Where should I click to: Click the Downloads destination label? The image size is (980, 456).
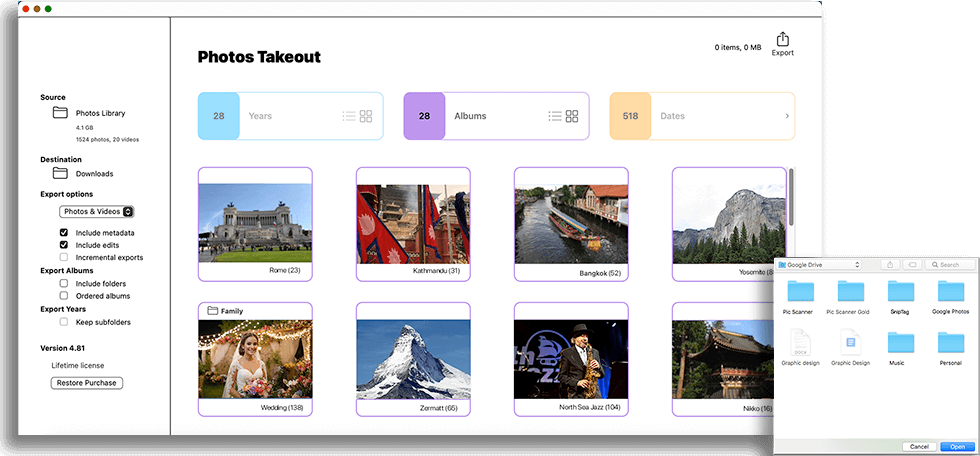pyautogui.click(x=94, y=174)
